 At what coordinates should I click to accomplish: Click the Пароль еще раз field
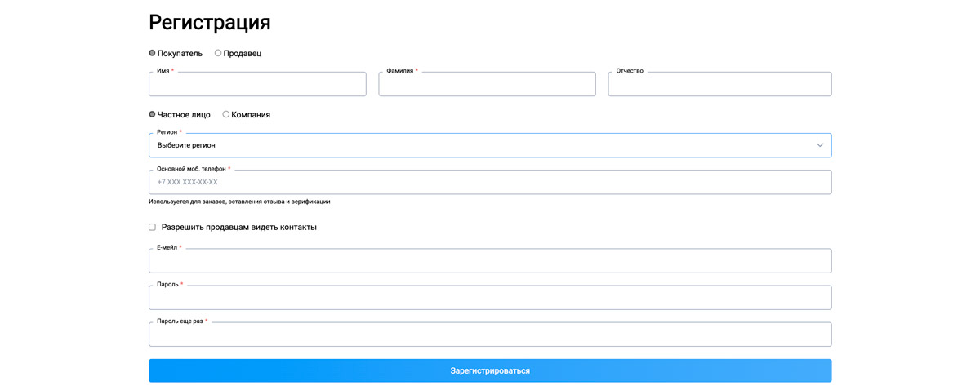(x=490, y=335)
